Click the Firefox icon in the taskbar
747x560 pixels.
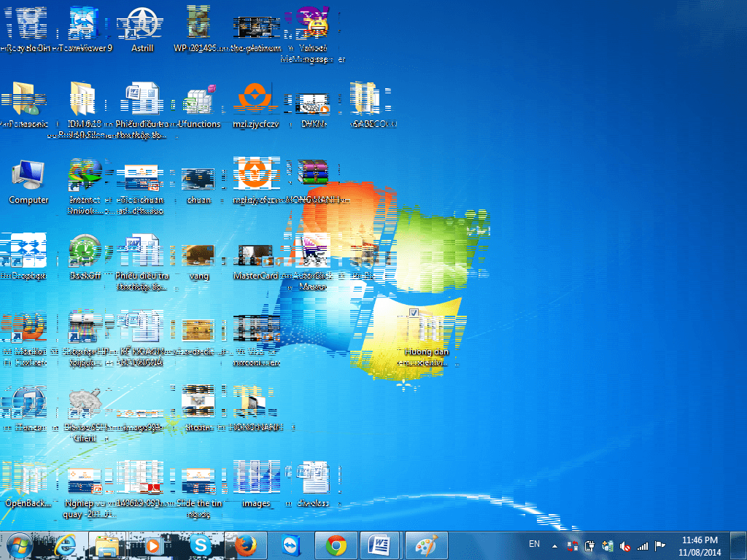point(245,545)
